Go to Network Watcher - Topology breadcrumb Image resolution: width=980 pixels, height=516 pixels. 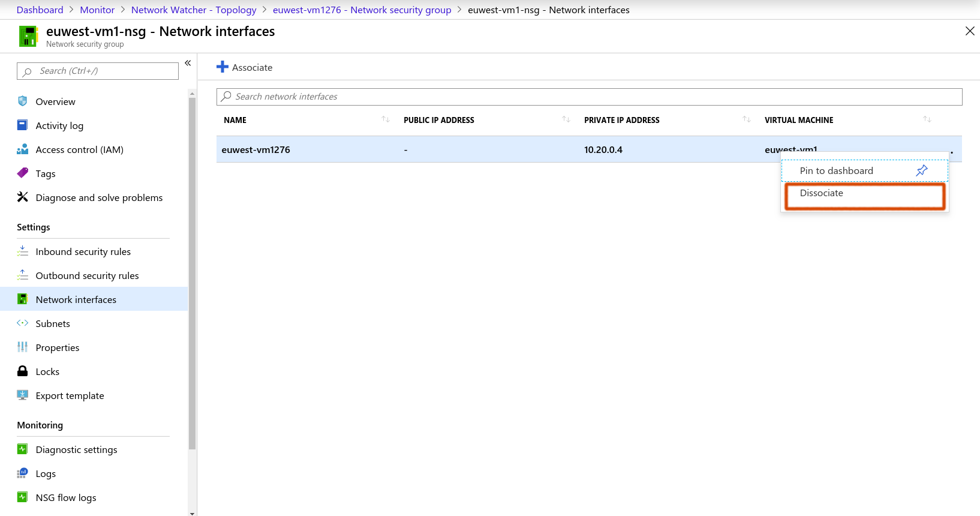click(x=194, y=10)
